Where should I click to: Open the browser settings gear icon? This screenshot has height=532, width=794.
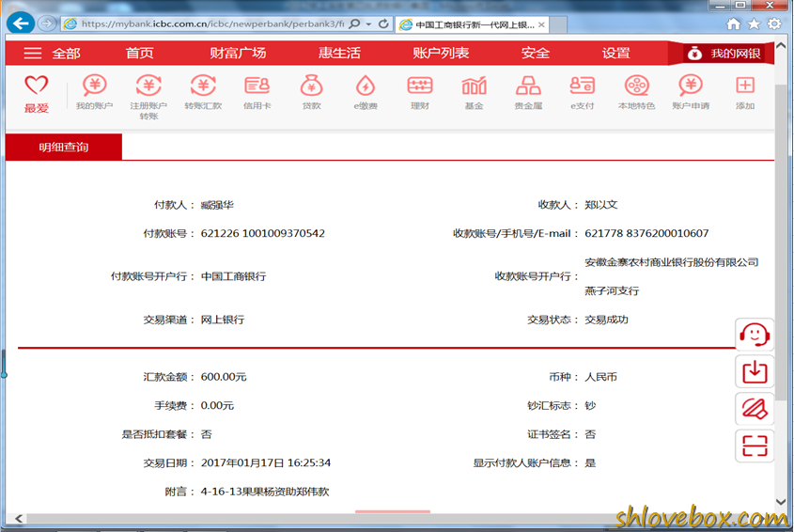[774, 23]
